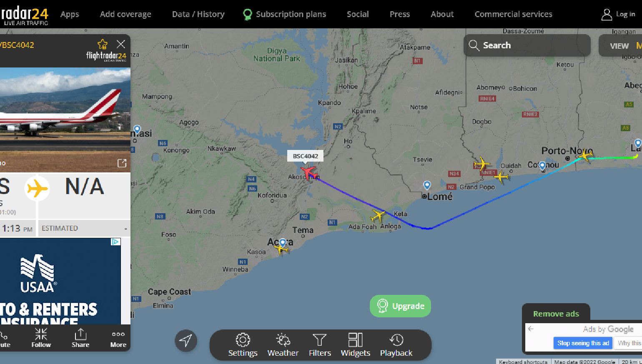
Task: Open the Data / History menu
Action: pyautogui.click(x=198, y=14)
